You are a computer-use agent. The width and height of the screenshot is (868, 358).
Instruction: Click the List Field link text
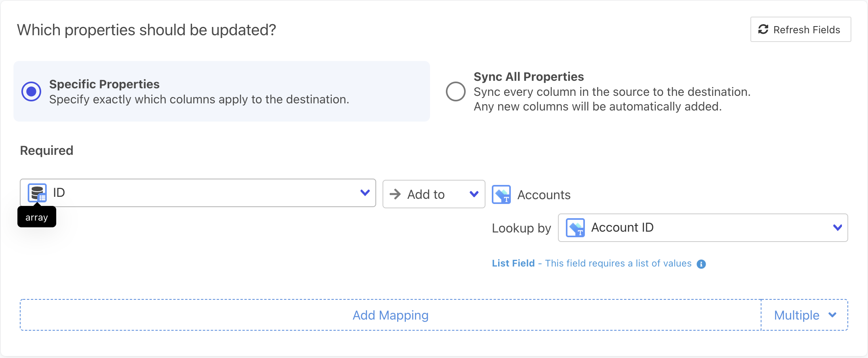[513, 263]
